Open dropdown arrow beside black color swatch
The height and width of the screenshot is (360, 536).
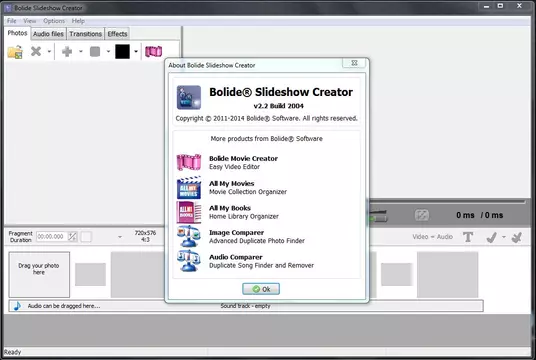[136, 52]
